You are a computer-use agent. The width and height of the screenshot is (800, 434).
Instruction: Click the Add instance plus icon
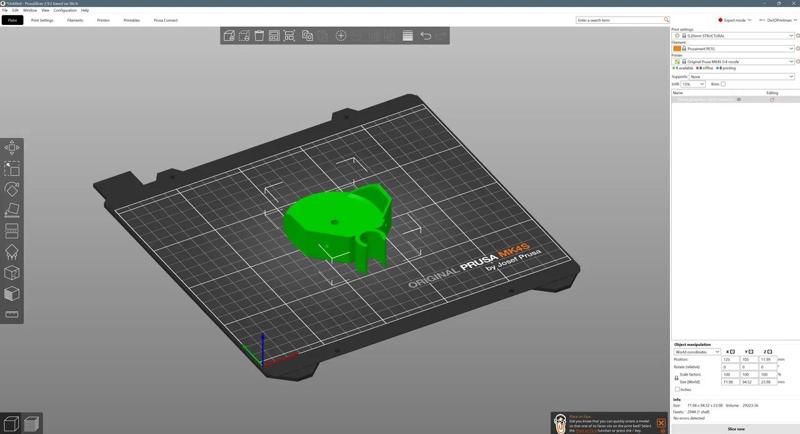pyautogui.click(x=341, y=36)
